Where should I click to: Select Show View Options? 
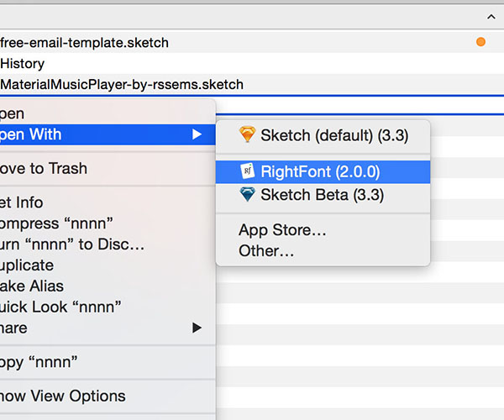[108, 396]
